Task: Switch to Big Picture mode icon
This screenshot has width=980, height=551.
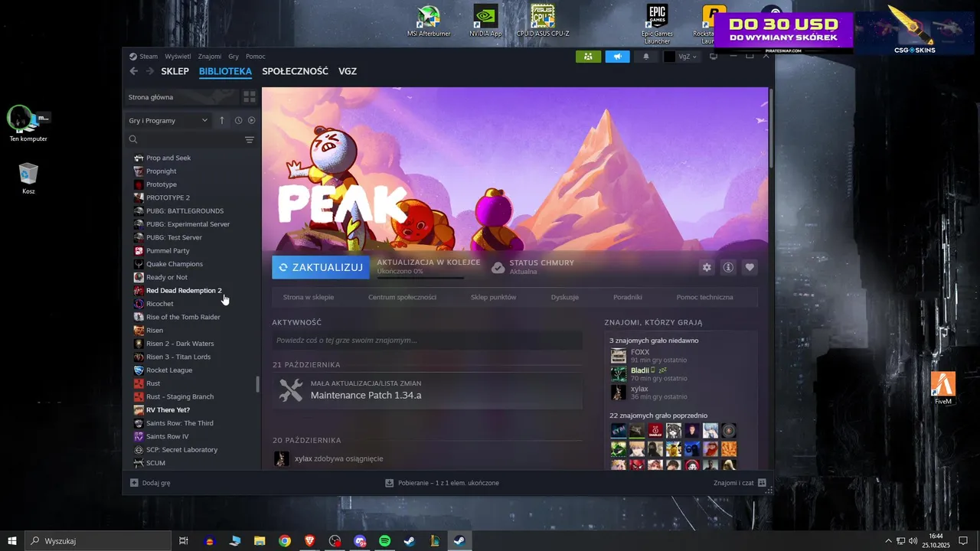Action: [714, 57]
